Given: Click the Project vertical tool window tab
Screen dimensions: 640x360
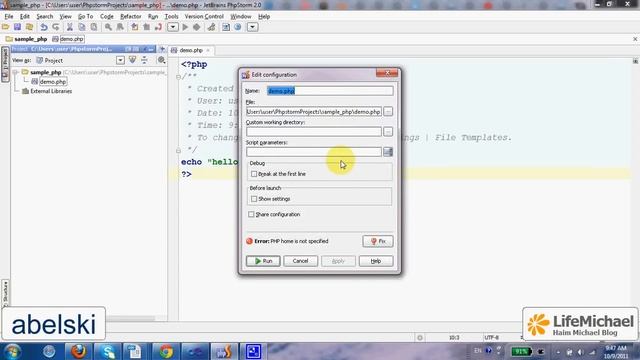Looking at the screenshot, I should pyautogui.click(x=5, y=64).
